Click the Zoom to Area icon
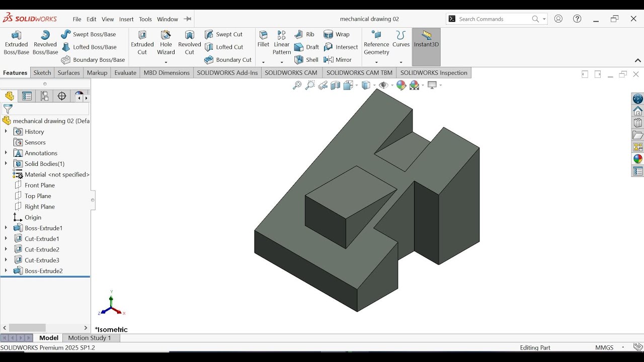 (310, 85)
